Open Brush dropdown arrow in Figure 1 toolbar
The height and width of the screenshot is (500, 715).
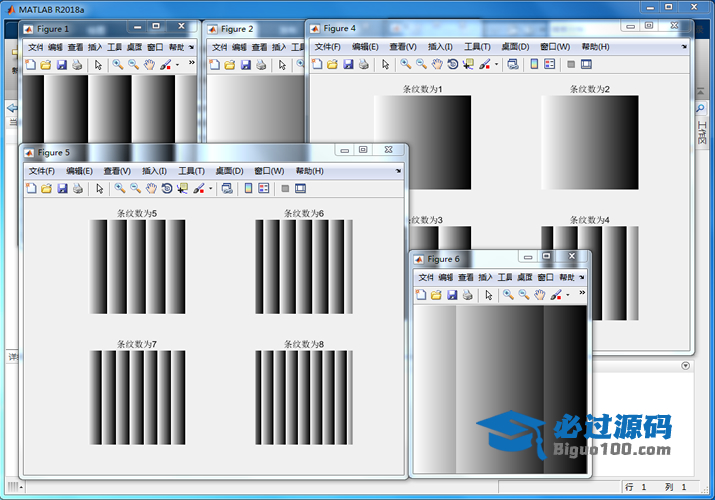click(x=177, y=65)
